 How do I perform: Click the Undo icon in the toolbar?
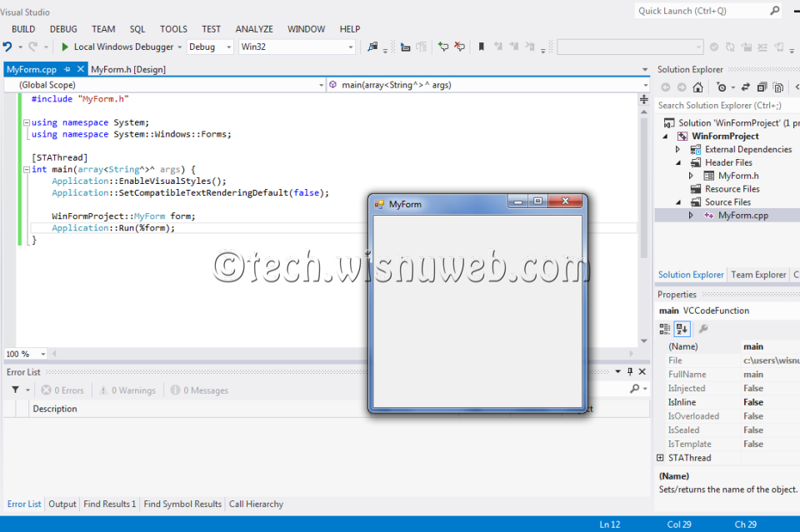[x=7, y=47]
